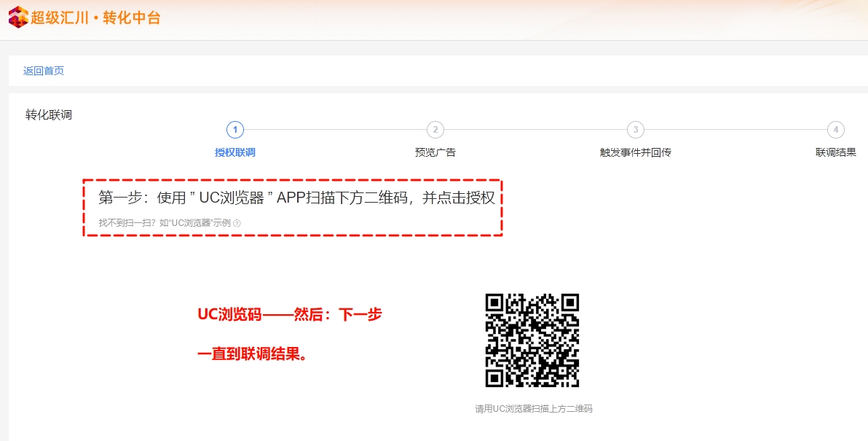Click the 转化联调 section heading
The height and width of the screenshot is (441, 868).
49,115
